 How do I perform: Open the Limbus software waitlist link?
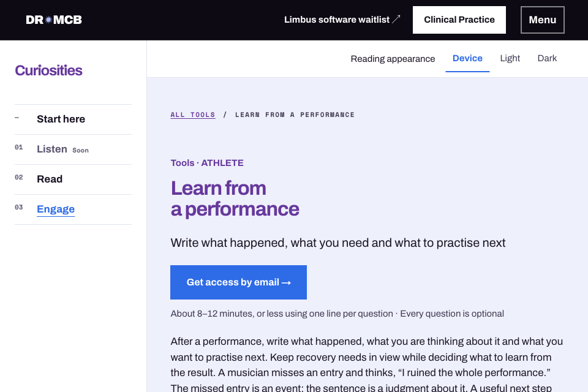coord(342,20)
